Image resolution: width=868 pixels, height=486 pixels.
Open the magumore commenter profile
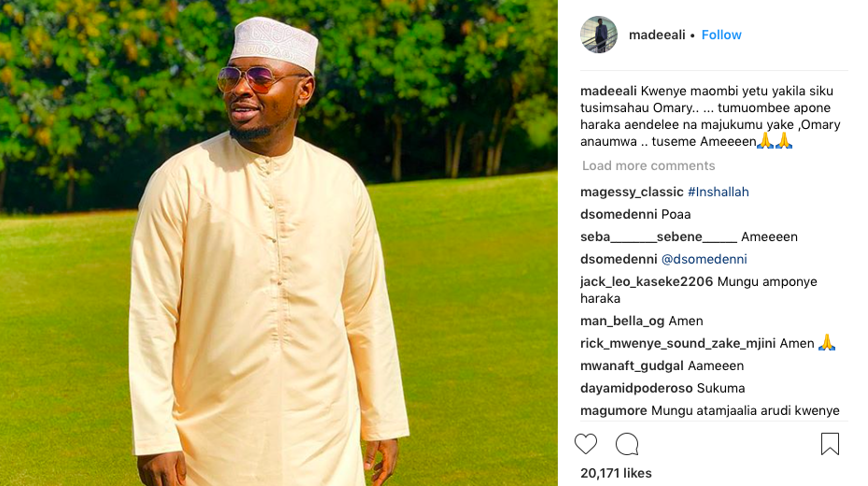pyautogui.click(x=613, y=410)
